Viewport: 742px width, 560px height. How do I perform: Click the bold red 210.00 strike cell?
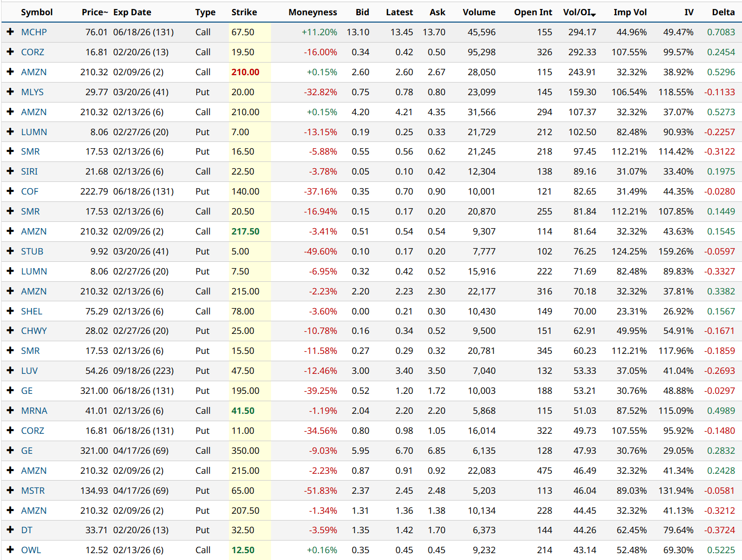(245, 72)
